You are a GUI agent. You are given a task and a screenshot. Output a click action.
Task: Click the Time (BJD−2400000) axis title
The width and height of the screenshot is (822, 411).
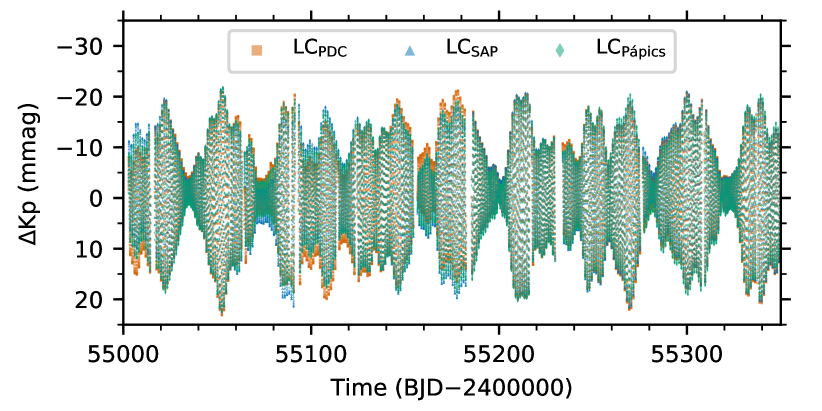click(451, 387)
